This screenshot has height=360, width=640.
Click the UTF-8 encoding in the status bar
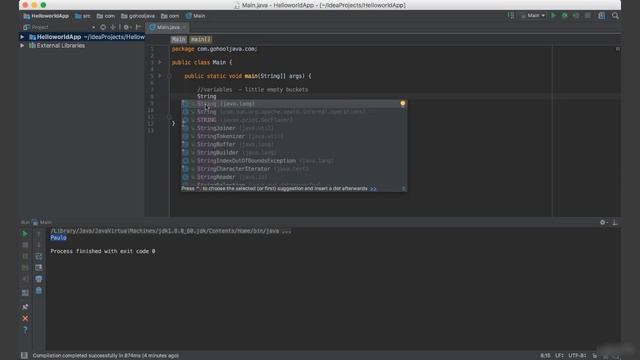(x=577, y=356)
